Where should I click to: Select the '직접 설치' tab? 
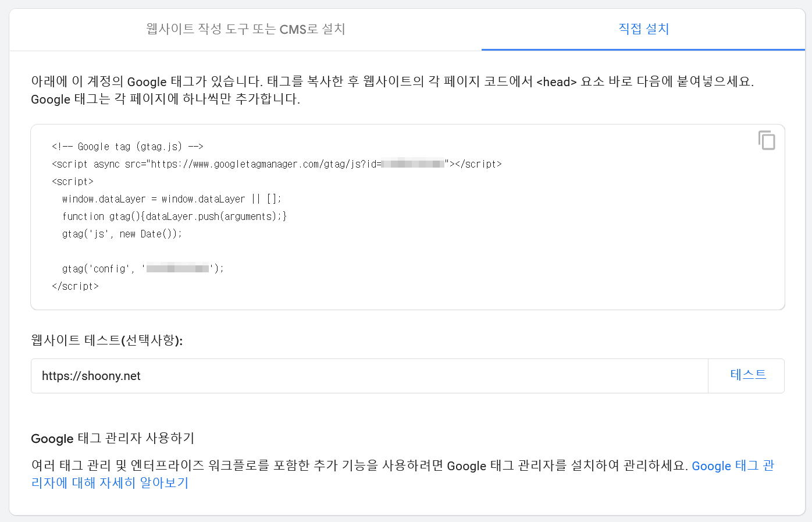[x=643, y=29]
